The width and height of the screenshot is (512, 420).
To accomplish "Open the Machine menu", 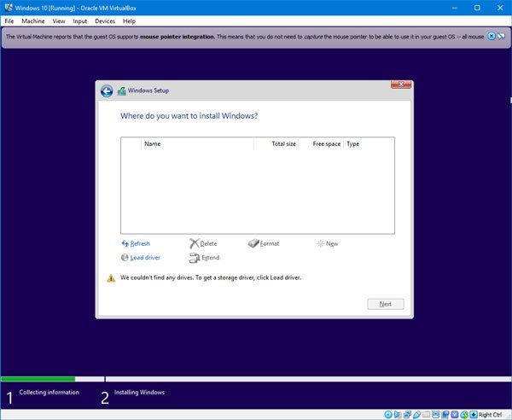I will click(33, 21).
